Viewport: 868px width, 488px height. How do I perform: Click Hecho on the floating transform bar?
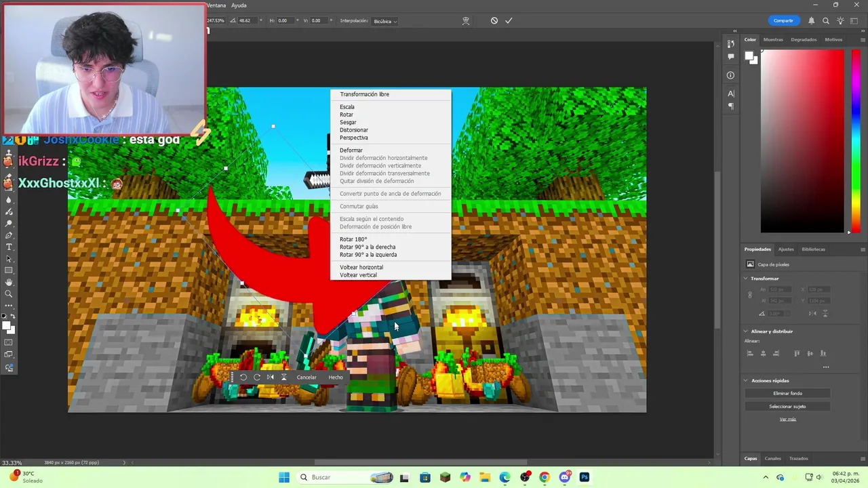(x=336, y=378)
